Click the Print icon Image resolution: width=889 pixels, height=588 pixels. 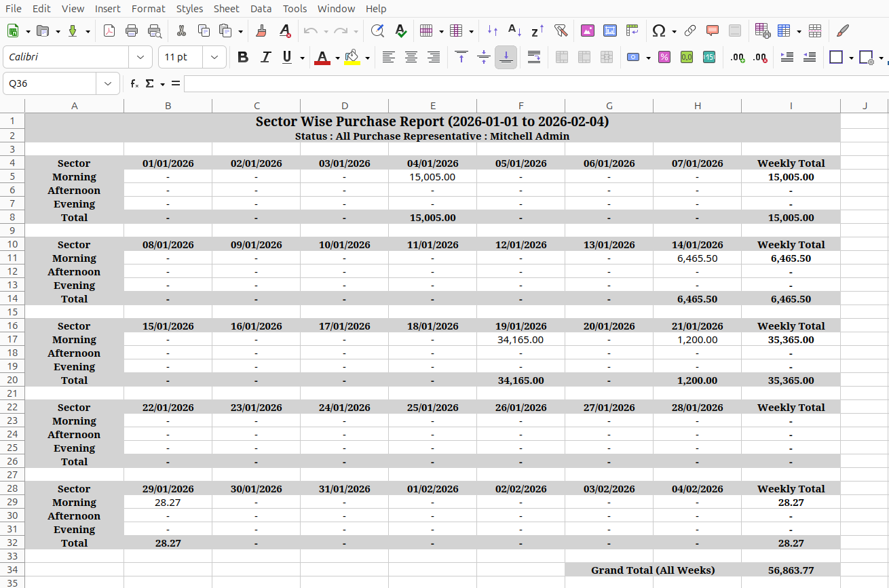[132, 31]
